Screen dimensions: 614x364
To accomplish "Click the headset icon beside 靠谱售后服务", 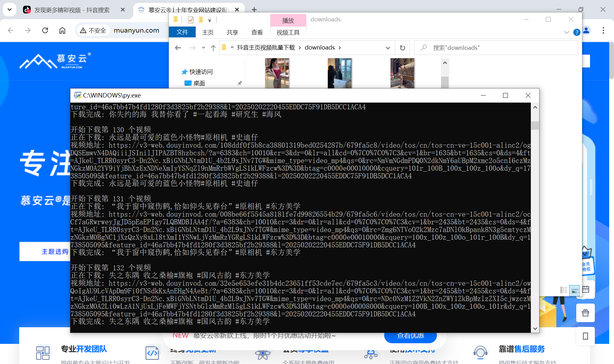I will [480, 352].
